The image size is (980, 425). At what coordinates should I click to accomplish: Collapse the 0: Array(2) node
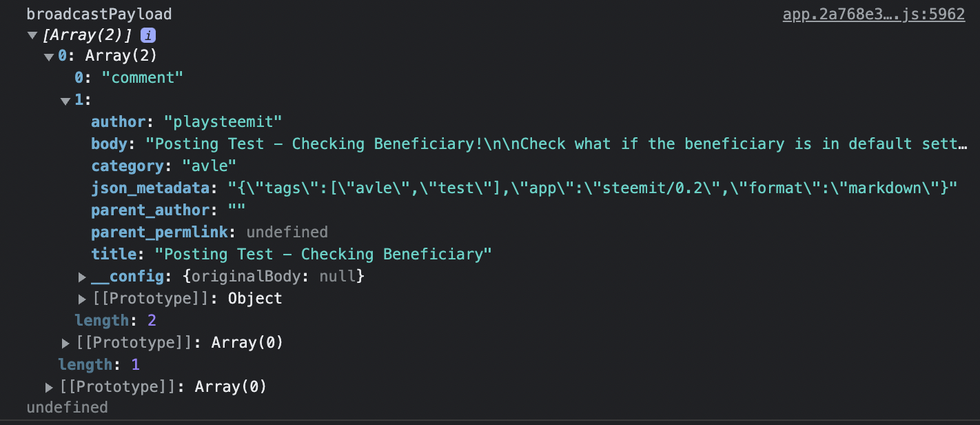click(x=49, y=57)
